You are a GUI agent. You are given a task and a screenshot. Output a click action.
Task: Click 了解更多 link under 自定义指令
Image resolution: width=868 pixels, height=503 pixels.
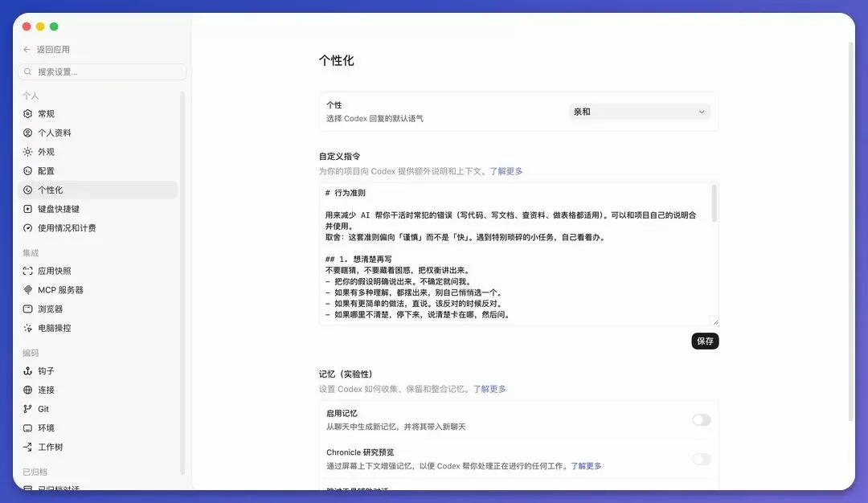[506, 171]
